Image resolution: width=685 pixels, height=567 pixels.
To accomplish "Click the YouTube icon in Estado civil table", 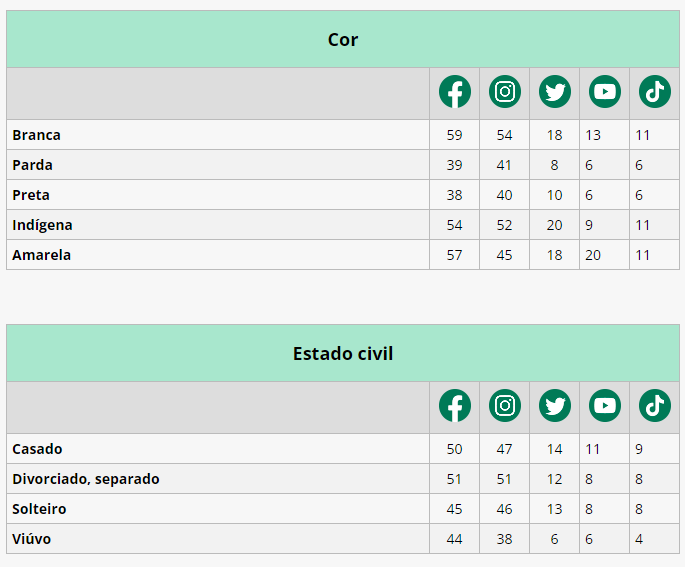I will tap(605, 405).
